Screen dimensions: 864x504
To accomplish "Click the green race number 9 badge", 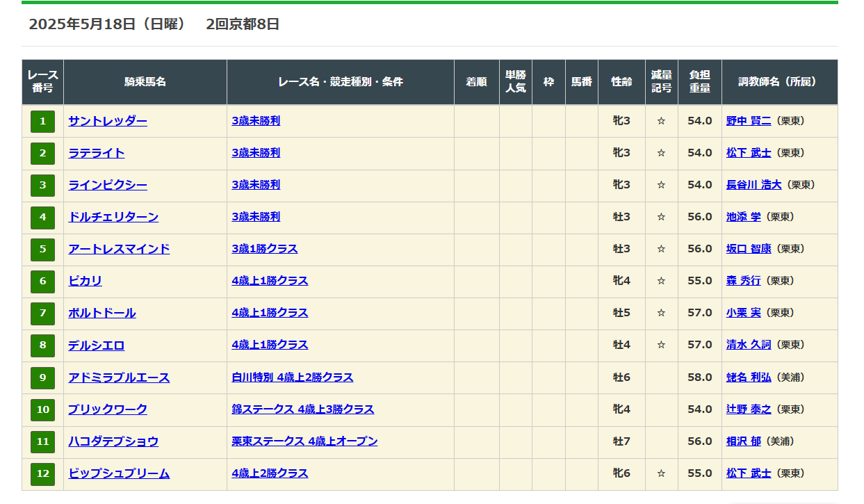I will pyautogui.click(x=42, y=377).
